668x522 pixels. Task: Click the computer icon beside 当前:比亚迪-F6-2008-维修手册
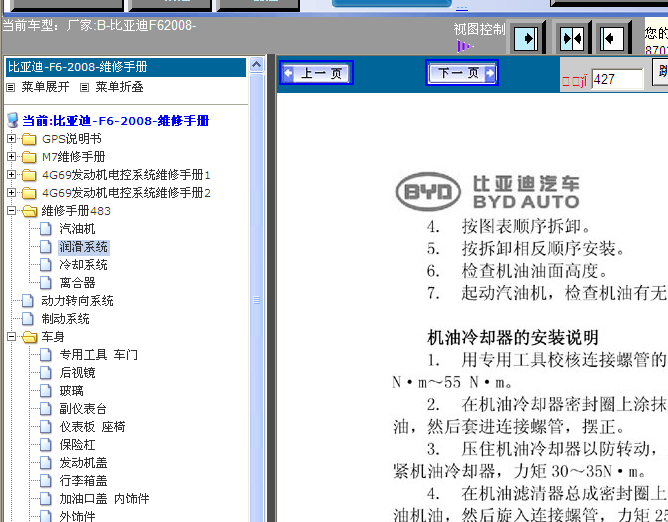click(13, 120)
